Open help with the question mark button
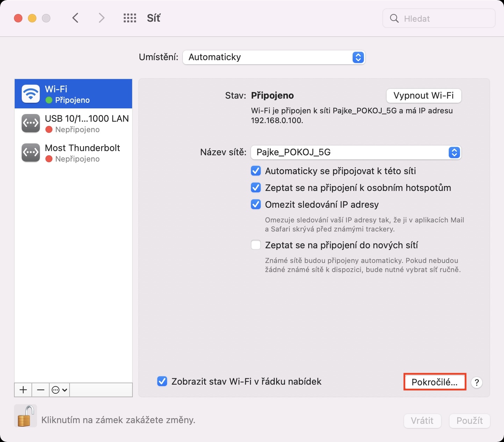Viewport: 504px width, 442px height. [477, 383]
